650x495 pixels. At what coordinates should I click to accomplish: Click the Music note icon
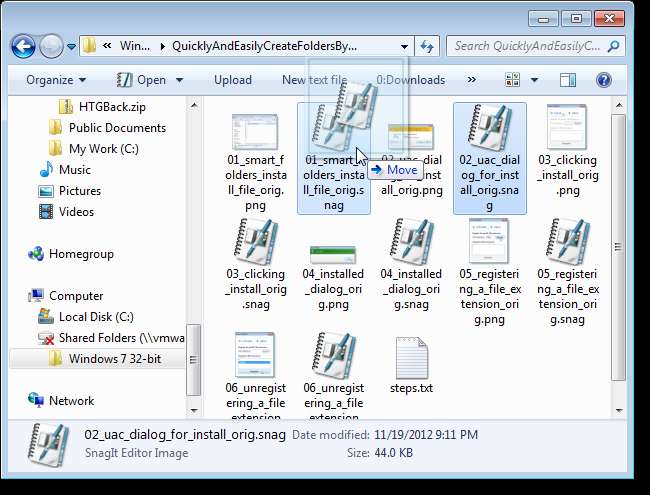pos(46,169)
